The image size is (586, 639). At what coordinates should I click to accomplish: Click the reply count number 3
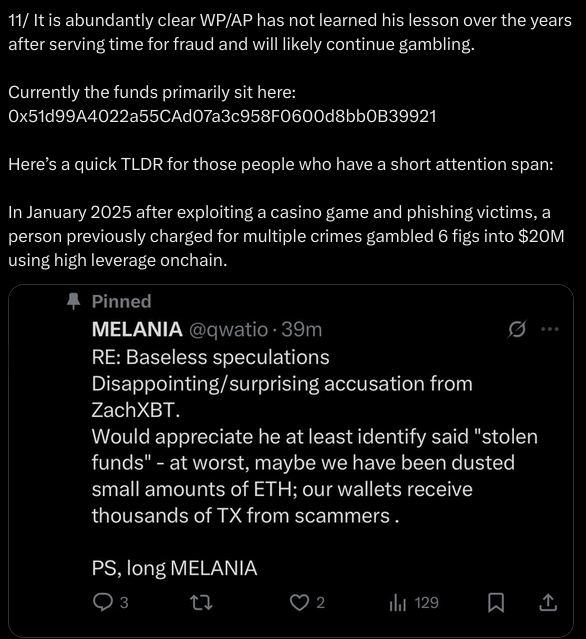pyautogui.click(x=124, y=603)
